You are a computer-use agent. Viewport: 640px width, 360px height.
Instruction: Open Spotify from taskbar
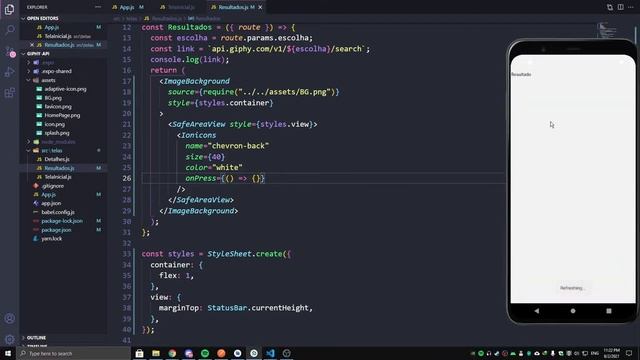click(x=205, y=353)
